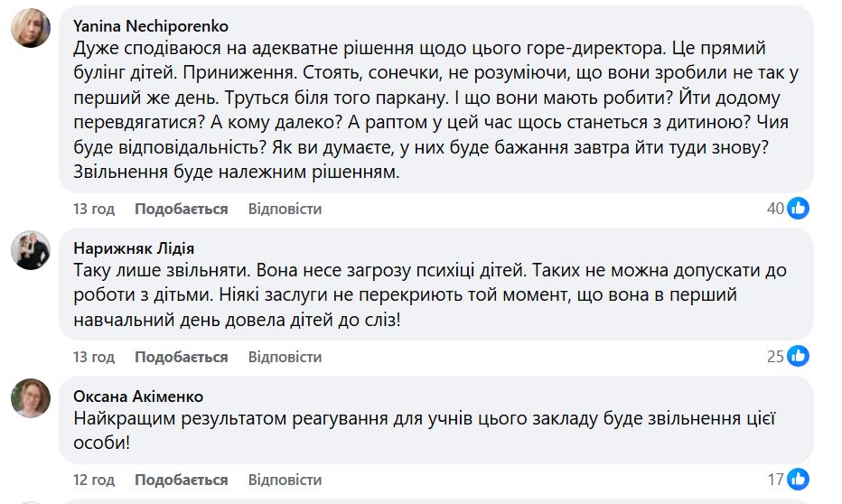Reply to Yanina Nechiporenko's comment via Відповісти
The height and width of the screenshot is (504, 842).
coord(285,209)
